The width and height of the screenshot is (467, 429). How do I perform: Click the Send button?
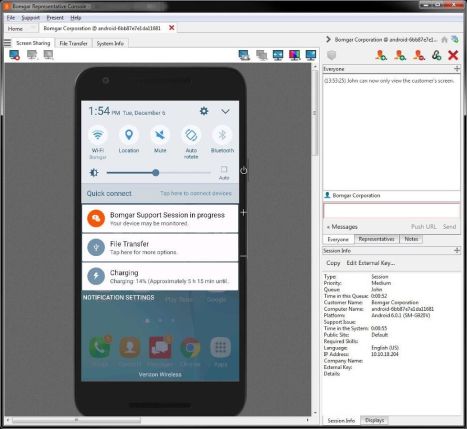coord(449,227)
